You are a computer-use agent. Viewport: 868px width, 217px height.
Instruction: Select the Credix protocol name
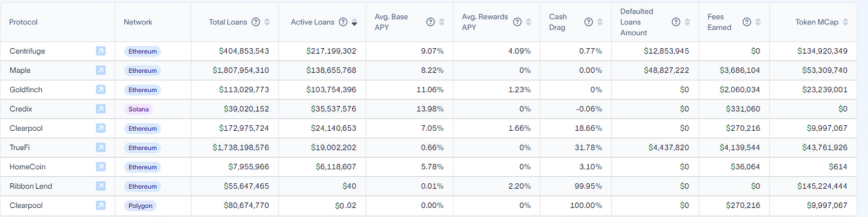point(21,109)
